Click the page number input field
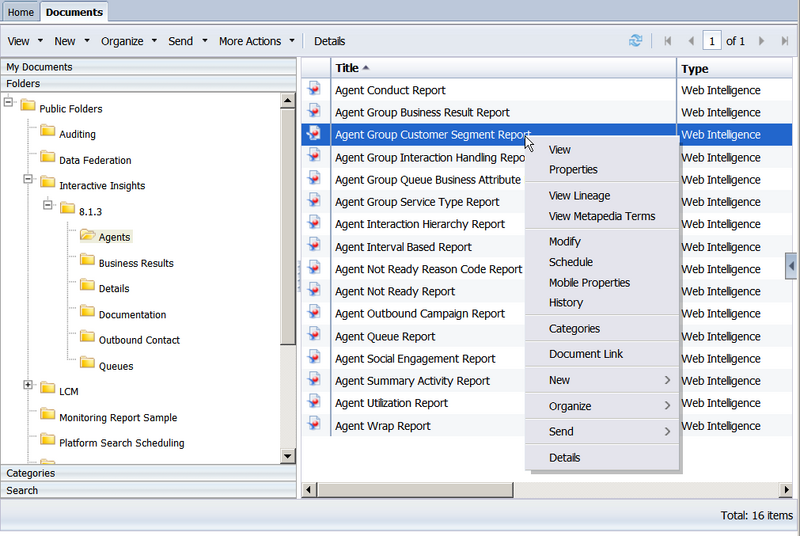This screenshot has height=536, width=800. (712, 41)
